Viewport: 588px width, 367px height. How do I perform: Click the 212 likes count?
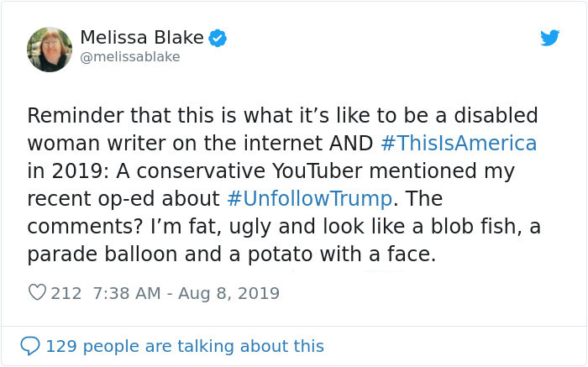pos(66,293)
